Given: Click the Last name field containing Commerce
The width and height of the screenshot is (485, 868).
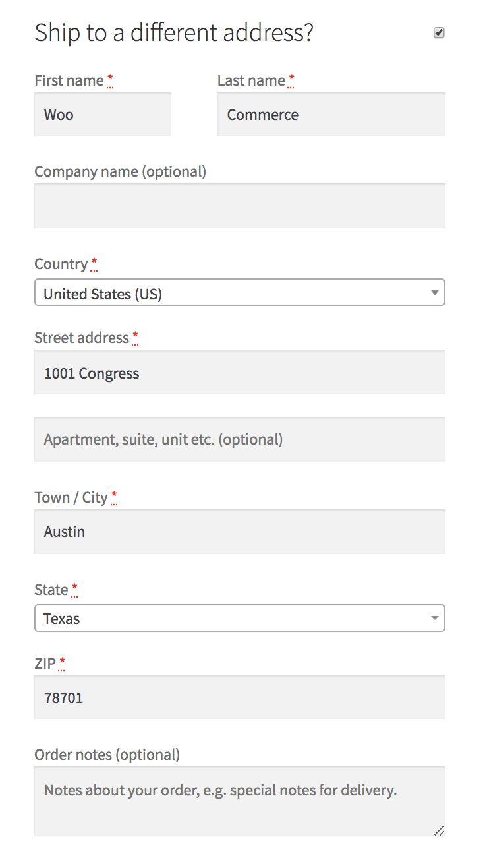Looking at the screenshot, I should [331, 114].
